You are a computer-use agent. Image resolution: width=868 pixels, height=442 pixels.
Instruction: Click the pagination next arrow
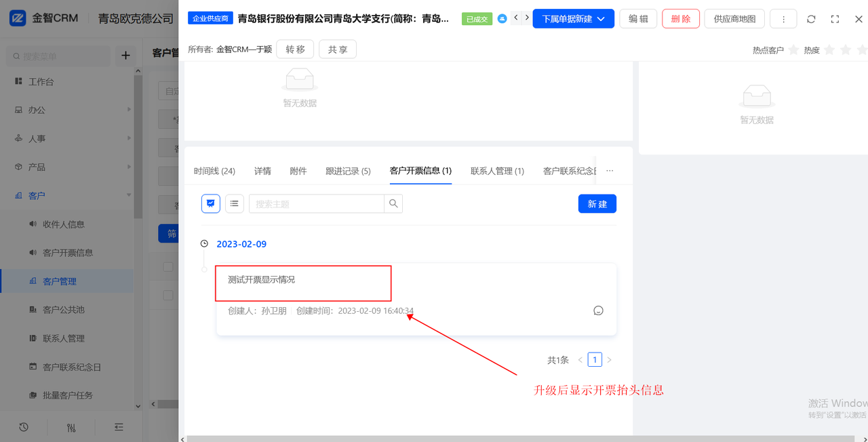609,360
